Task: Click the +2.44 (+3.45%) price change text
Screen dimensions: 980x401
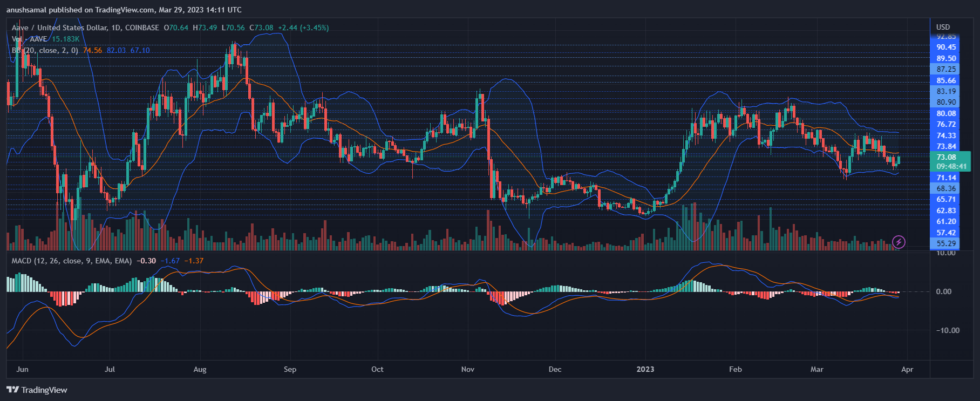Action: point(303,28)
